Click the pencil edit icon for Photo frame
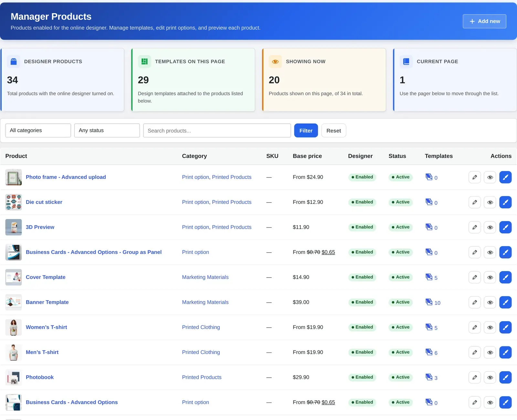Image resolution: width=517 pixels, height=420 pixels. point(475,177)
